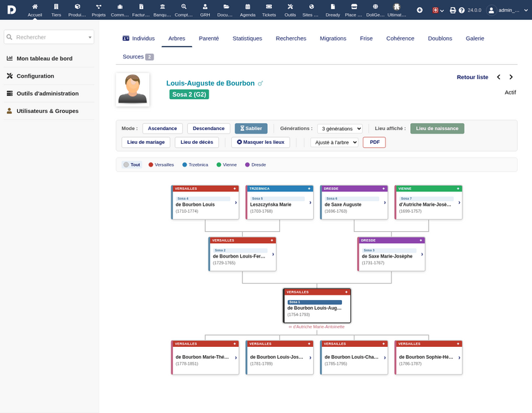This screenshot has width=532, height=413.
Task: Expand the Leszczyńska Marie card chevron
Action: point(310,202)
